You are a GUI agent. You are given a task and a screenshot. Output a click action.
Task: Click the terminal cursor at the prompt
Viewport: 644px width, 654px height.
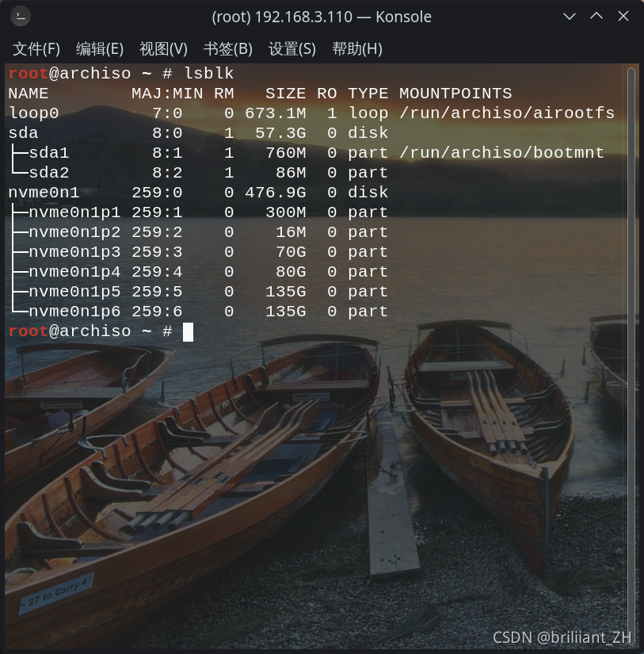[188, 332]
